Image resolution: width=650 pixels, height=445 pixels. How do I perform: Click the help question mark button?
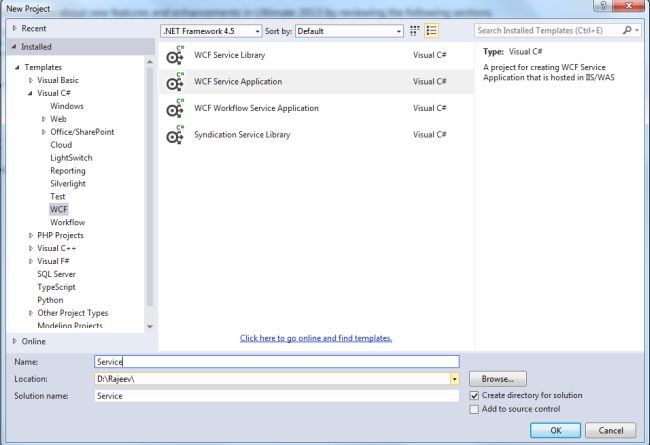pos(603,5)
